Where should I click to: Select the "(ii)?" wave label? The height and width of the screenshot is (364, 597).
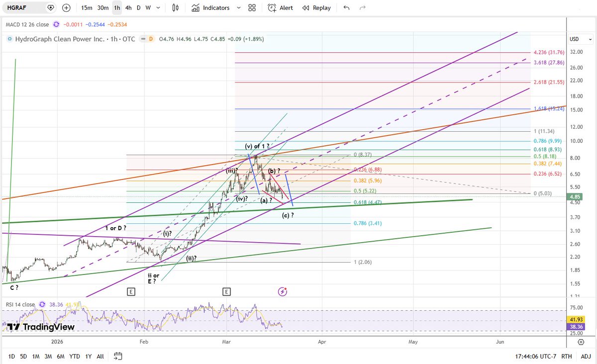tap(192, 258)
